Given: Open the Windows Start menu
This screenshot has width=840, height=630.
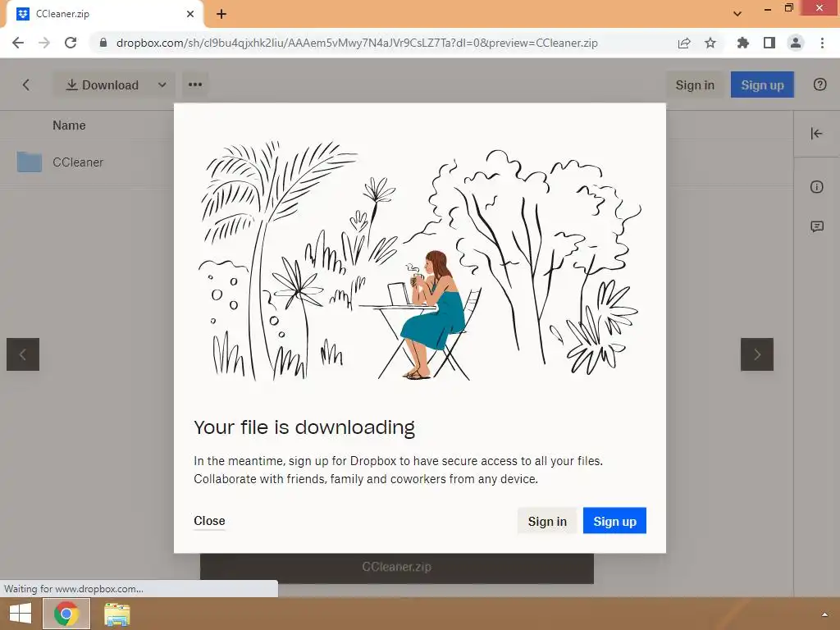Looking at the screenshot, I should click(21, 614).
